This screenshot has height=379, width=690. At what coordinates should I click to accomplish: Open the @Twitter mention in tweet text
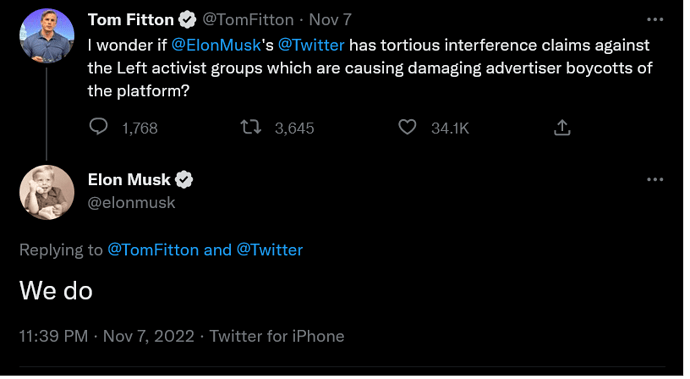[x=311, y=45]
